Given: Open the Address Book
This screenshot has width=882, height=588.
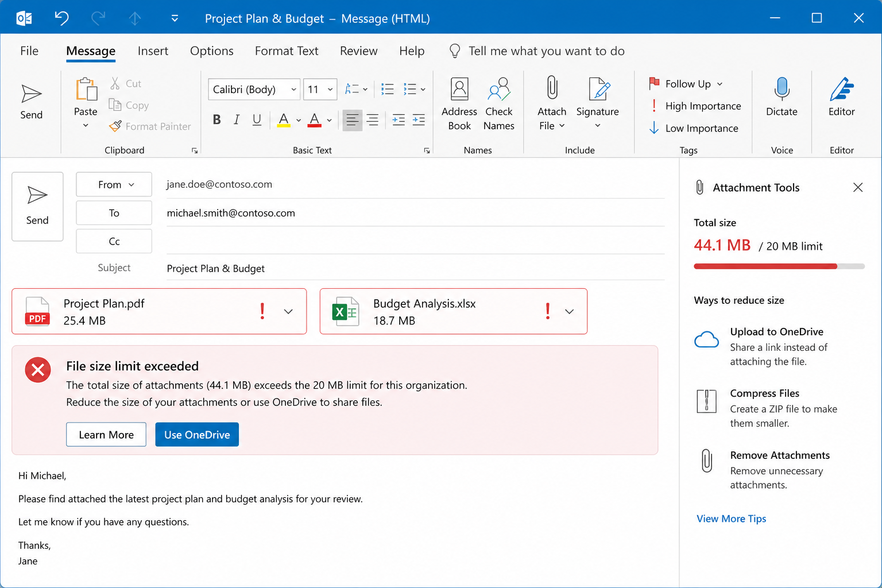Looking at the screenshot, I should (459, 104).
